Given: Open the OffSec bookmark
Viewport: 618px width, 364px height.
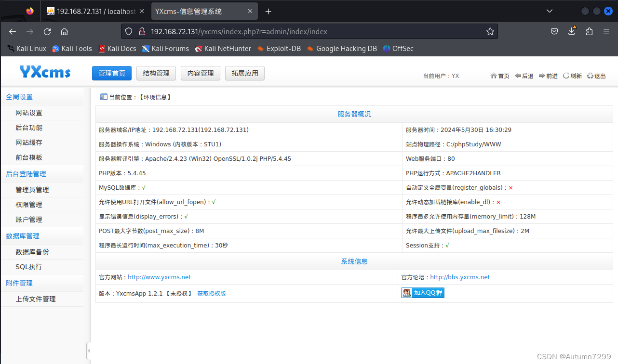Looking at the screenshot, I should click(x=398, y=49).
